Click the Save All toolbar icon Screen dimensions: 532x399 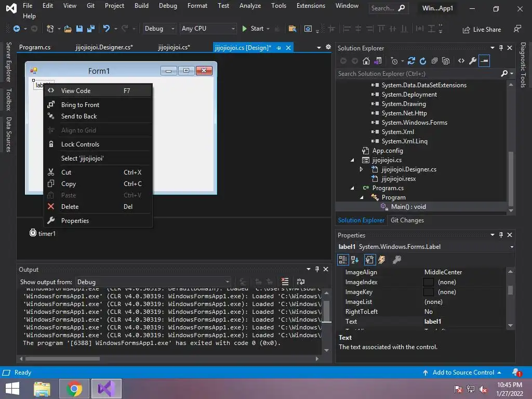click(x=90, y=29)
